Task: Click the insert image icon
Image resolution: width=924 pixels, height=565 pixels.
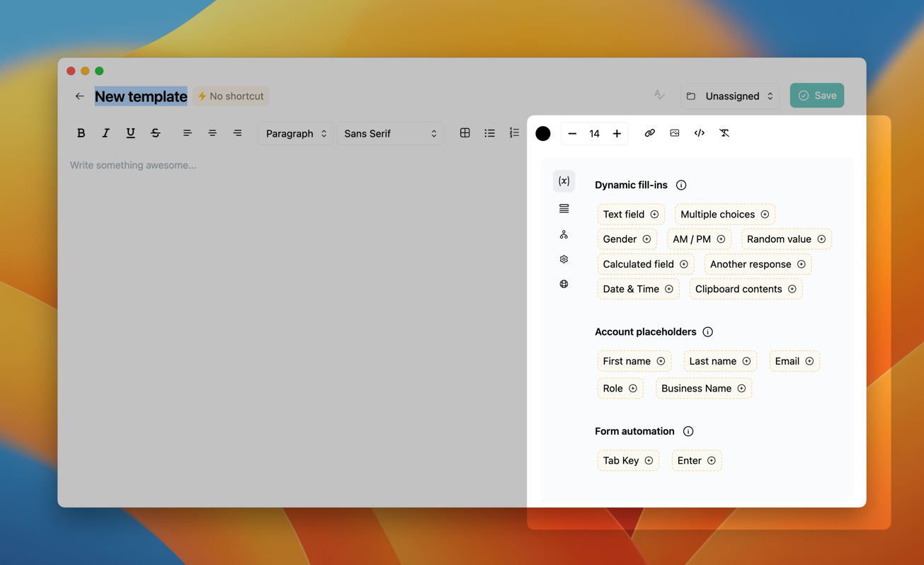Action: [674, 133]
